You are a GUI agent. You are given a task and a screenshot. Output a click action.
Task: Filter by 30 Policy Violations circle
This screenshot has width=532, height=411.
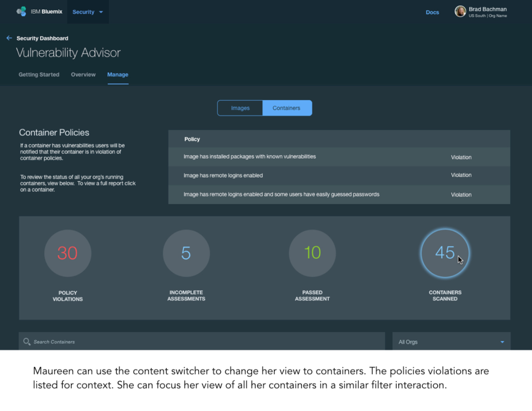click(x=68, y=253)
